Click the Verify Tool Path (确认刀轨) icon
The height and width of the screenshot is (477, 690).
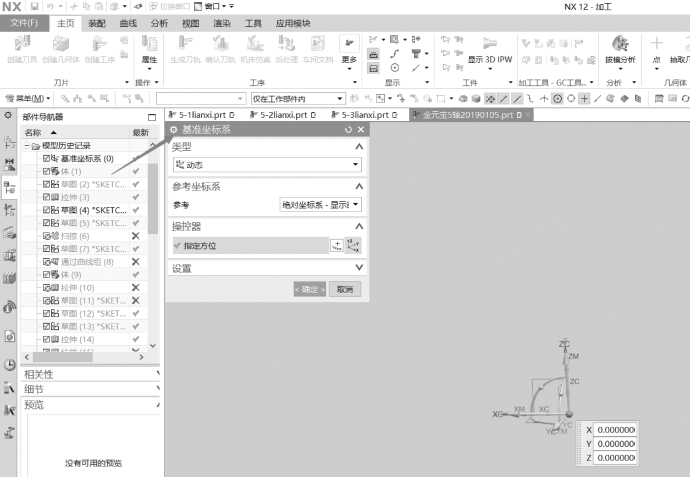(220, 44)
